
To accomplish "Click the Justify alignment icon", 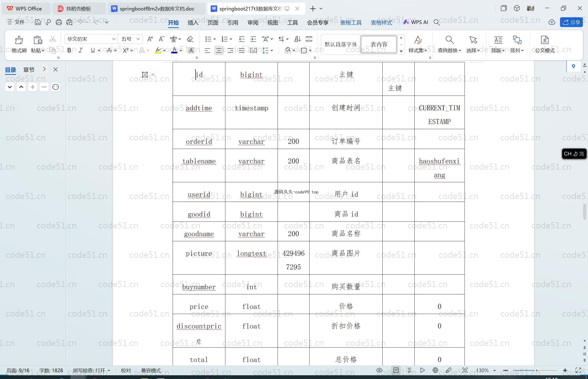I will (x=242, y=50).
